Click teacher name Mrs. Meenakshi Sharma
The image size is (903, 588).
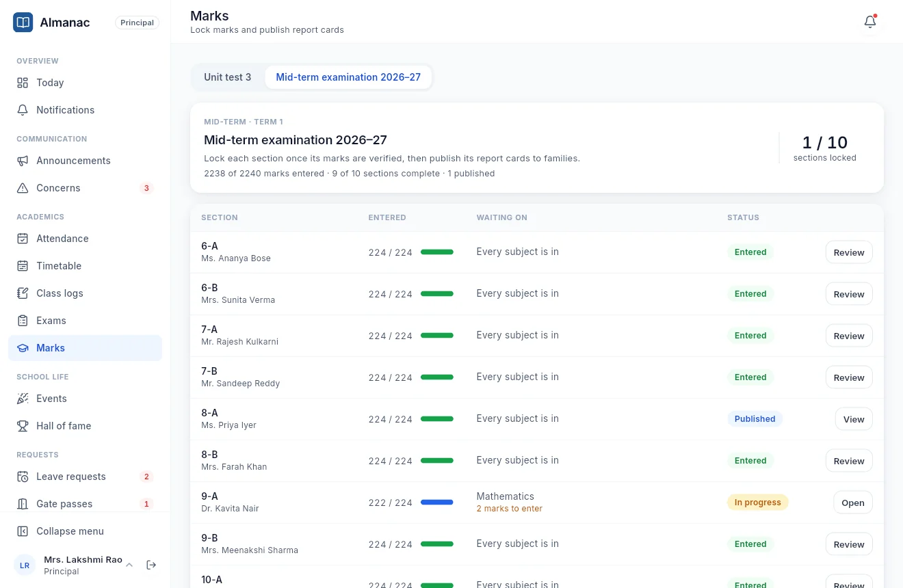(x=250, y=550)
